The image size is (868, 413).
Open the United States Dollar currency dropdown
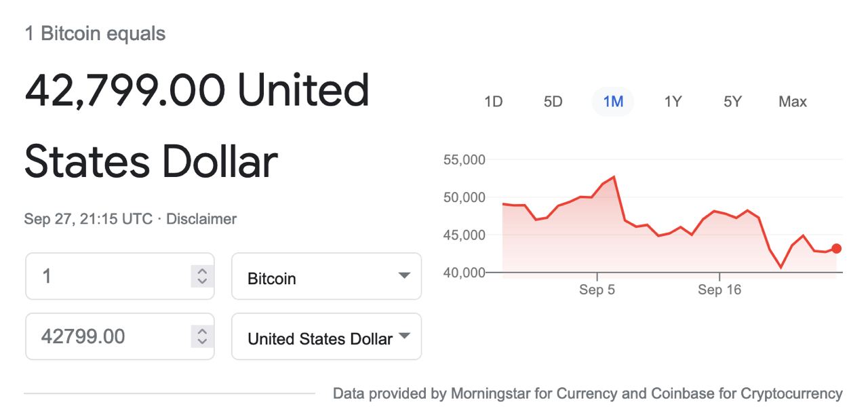click(326, 336)
